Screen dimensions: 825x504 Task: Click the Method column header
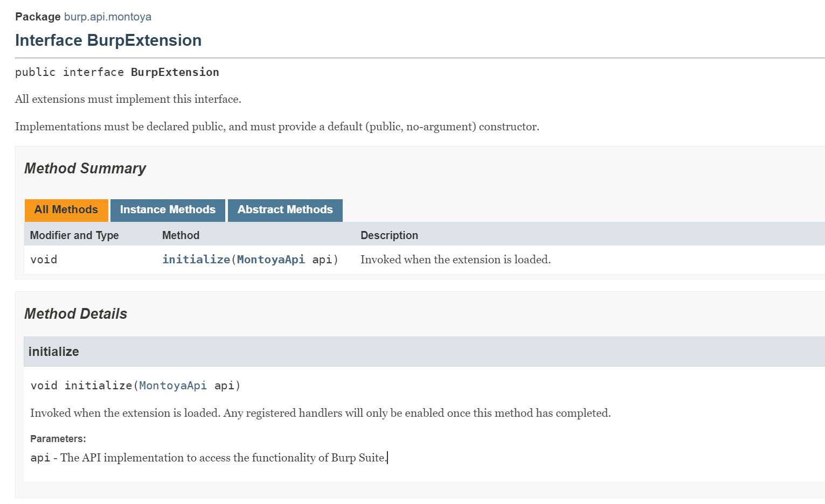181,235
